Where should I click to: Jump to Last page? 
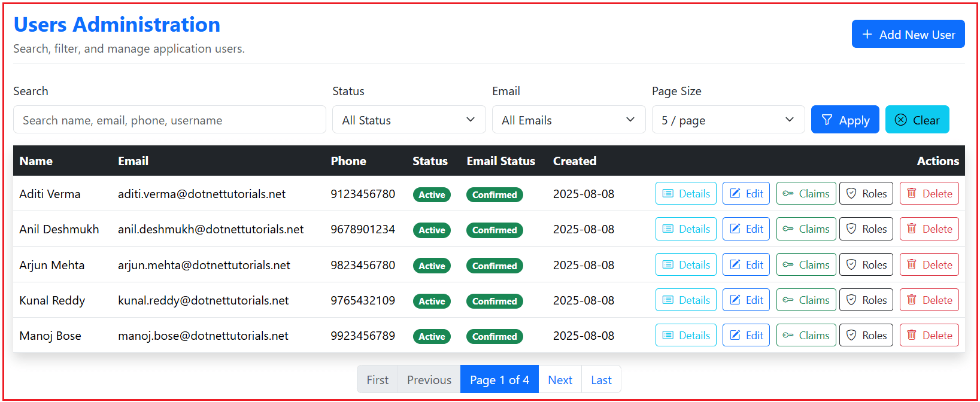[x=601, y=379]
